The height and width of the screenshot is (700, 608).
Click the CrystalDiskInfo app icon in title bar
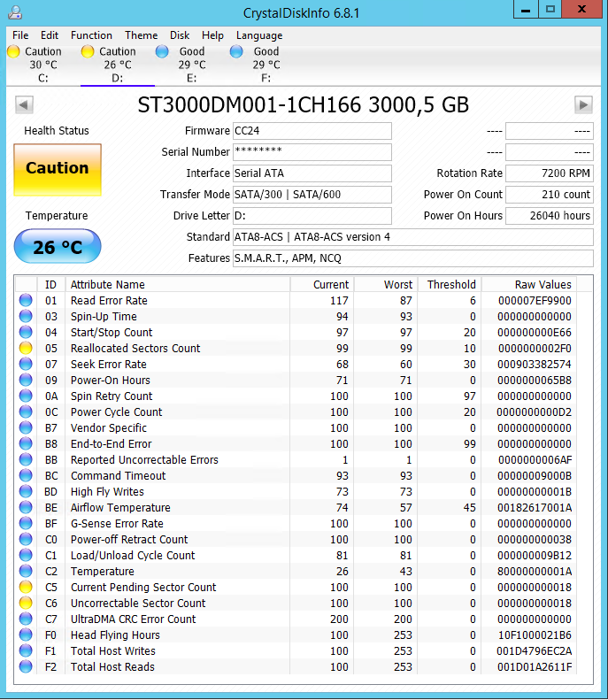(x=15, y=12)
